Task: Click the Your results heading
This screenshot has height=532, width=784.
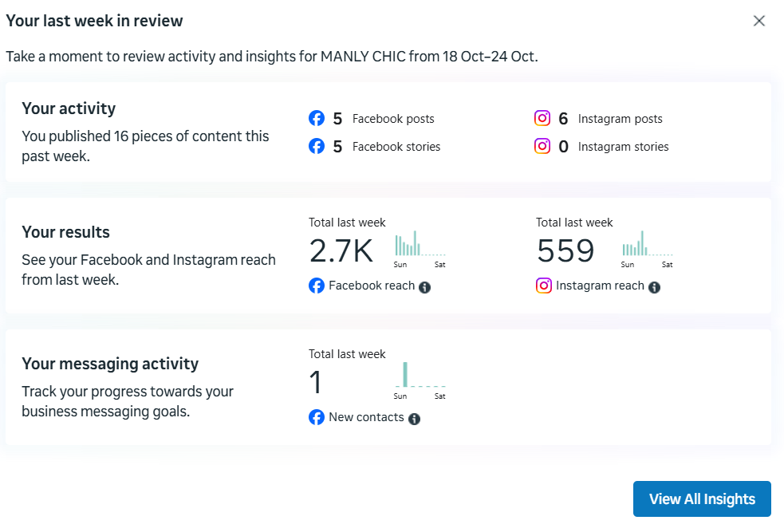Action: (65, 232)
